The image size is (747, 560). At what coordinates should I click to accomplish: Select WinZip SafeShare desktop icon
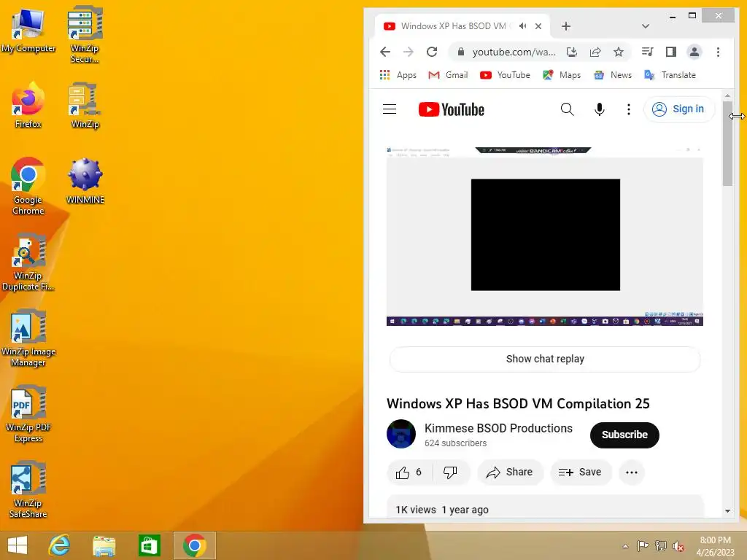tap(28, 489)
